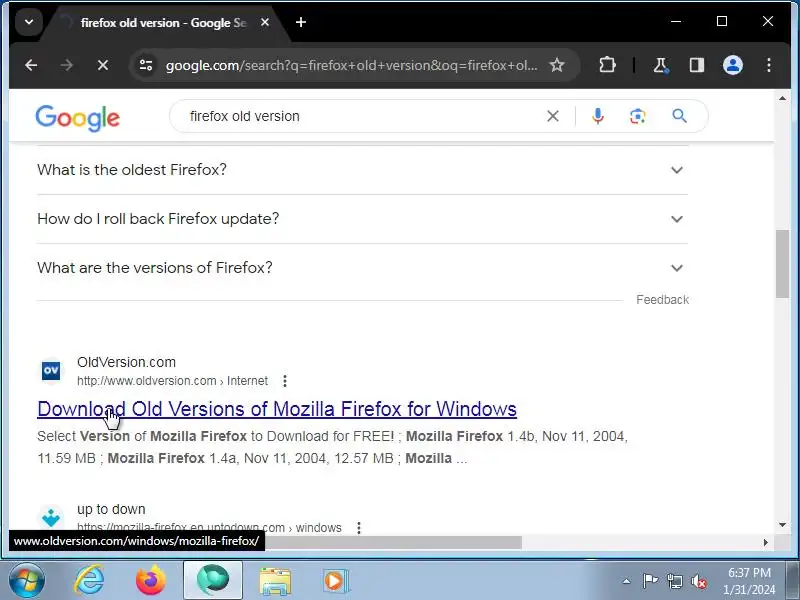Expand What are the versions of Firefox?
Screen dimensions: 800x600
pos(362,268)
